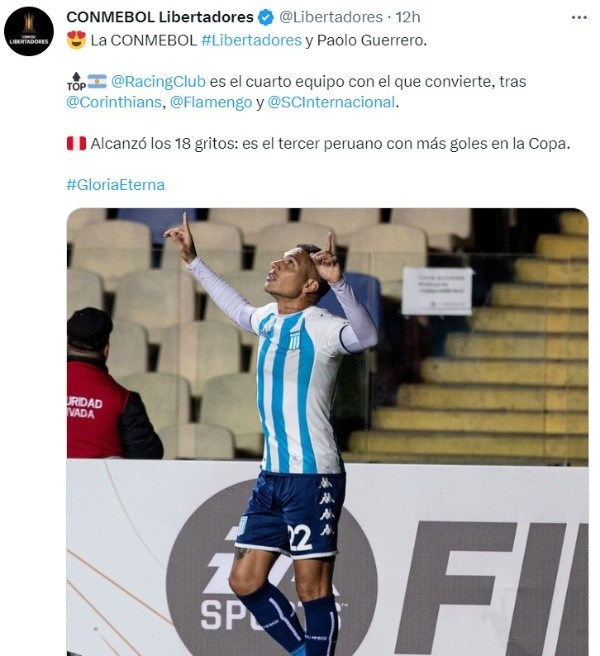Image resolution: width=600 pixels, height=656 pixels.
Task: Open the Paolo Guerrero celebration photo
Action: tap(328, 432)
